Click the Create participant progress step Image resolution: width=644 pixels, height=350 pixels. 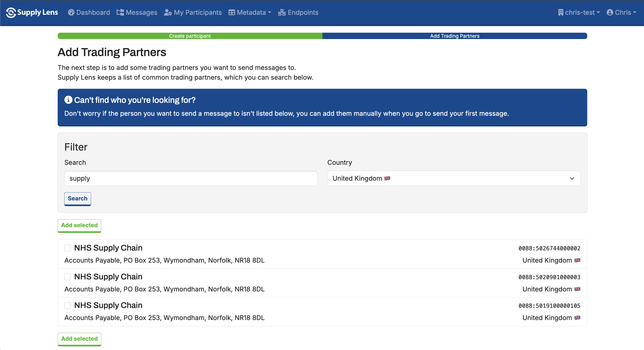tap(190, 36)
